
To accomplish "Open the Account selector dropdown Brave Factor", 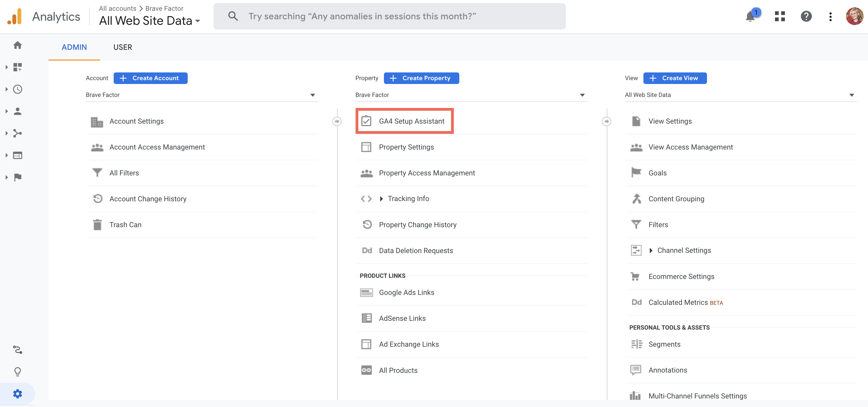I will pyautogui.click(x=201, y=95).
